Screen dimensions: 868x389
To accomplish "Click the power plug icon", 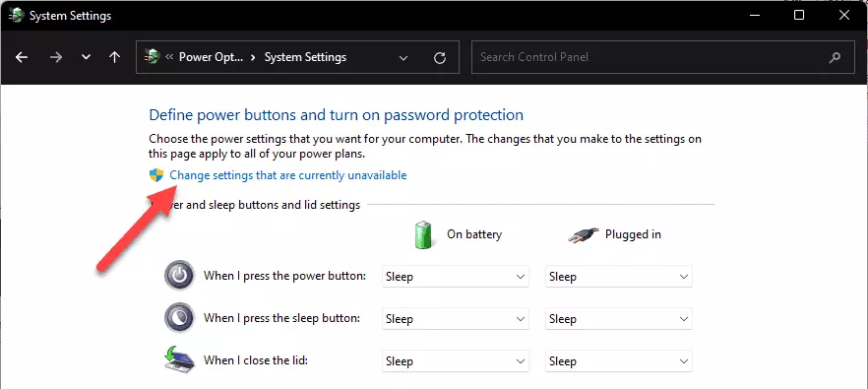I will coord(584,235).
